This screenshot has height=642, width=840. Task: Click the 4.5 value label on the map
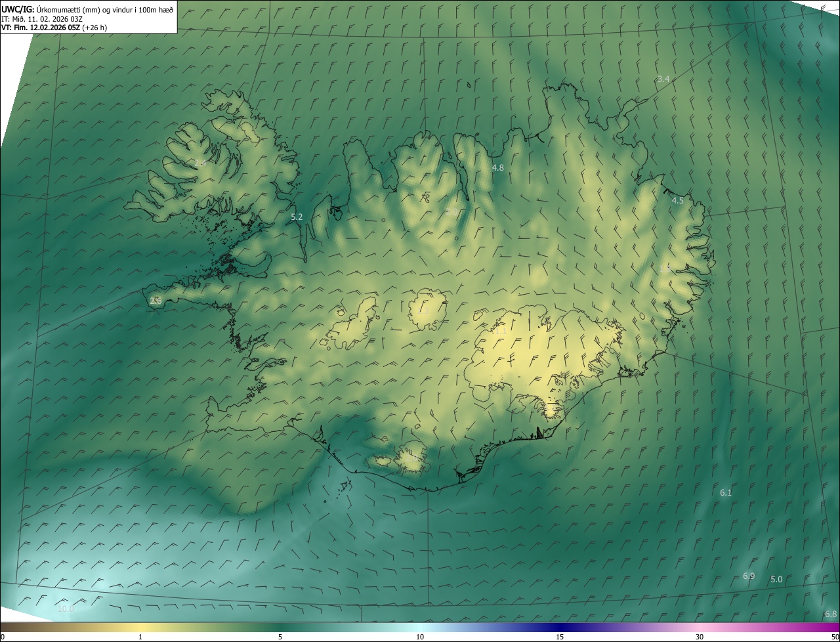click(678, 200)
